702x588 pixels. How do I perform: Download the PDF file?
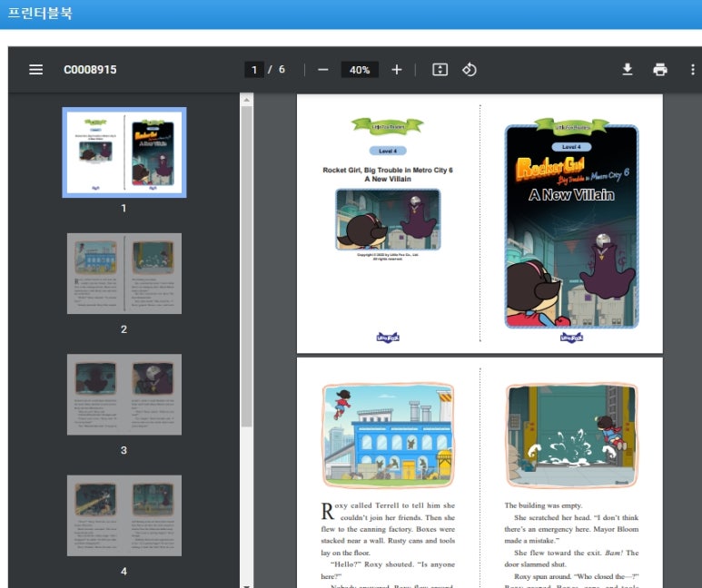[628, 69]
